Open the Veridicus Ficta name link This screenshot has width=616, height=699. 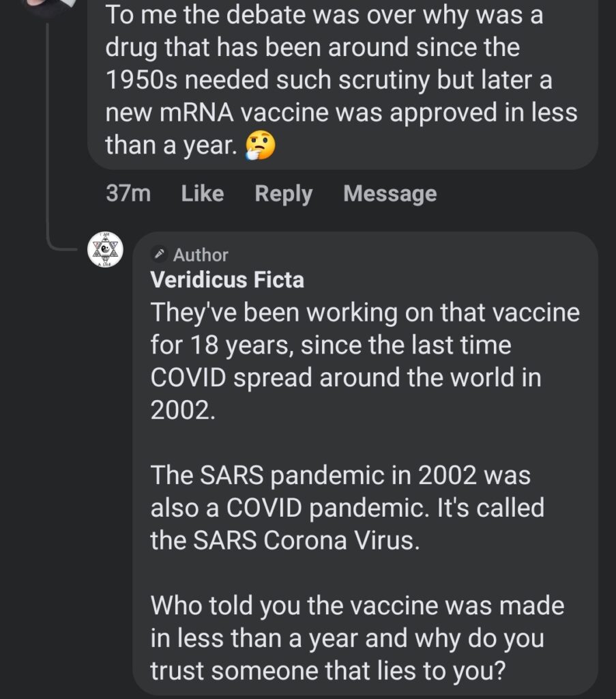coord(227,280)
